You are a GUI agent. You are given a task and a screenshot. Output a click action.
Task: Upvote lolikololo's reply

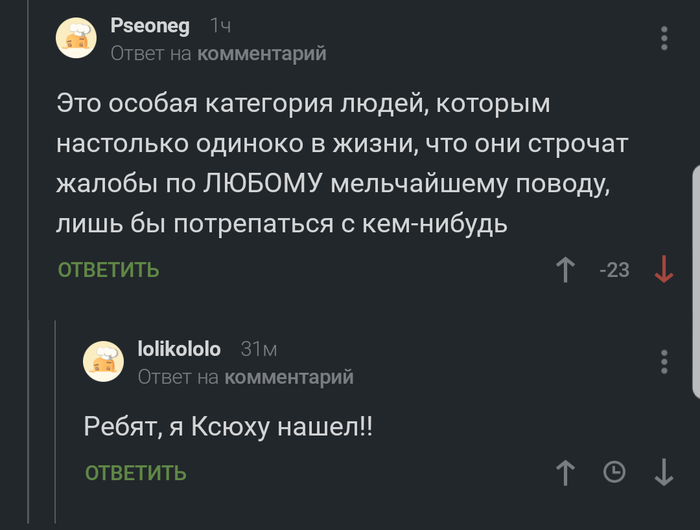point(566,472)
